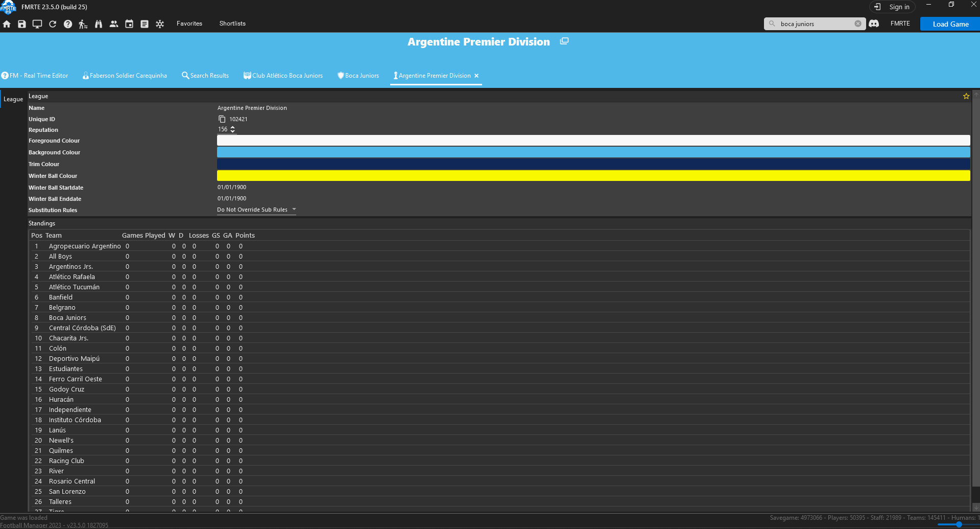Select the Central Córdoba (SdE) row
The height and width of the screenshot is (529, 980).
(499, 328)
